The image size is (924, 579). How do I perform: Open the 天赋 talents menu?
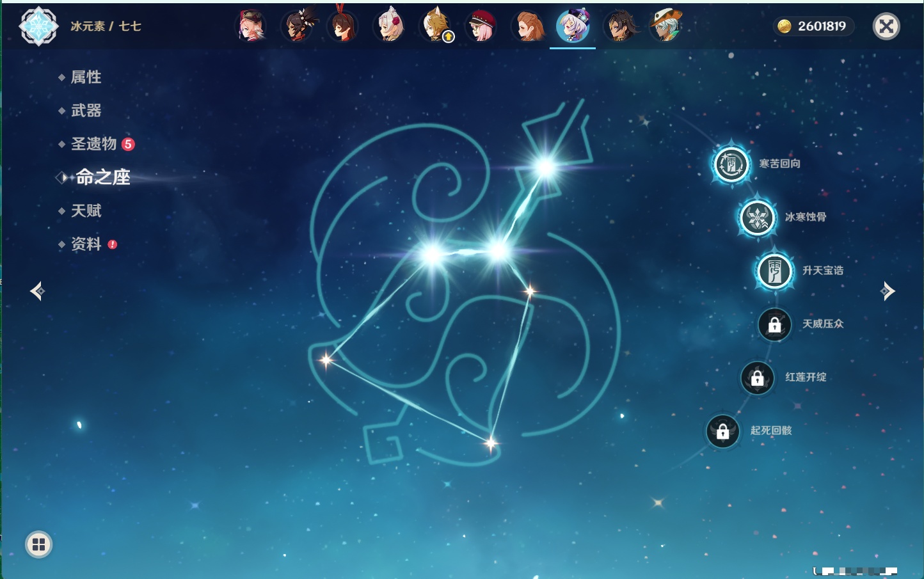pos(86,210)
